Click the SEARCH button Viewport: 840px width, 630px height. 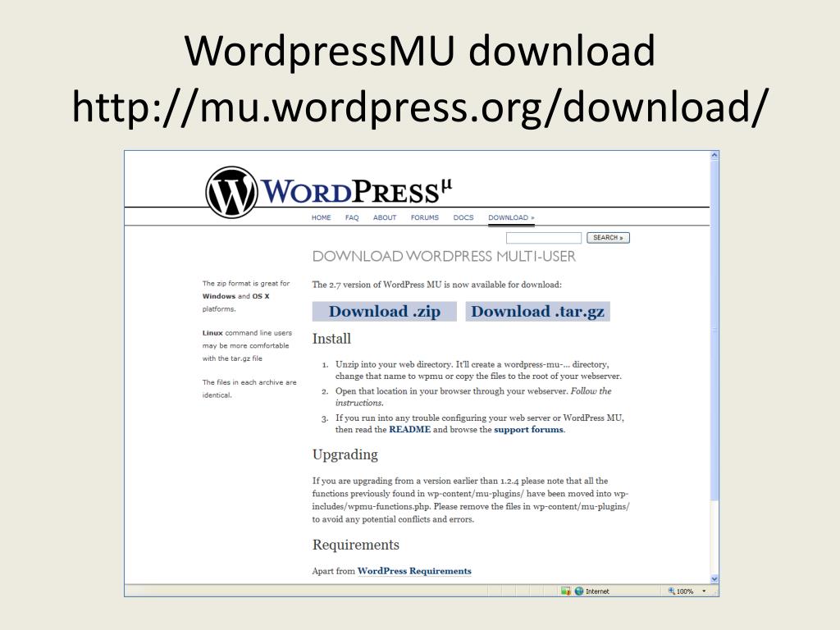tap(608, 238)
